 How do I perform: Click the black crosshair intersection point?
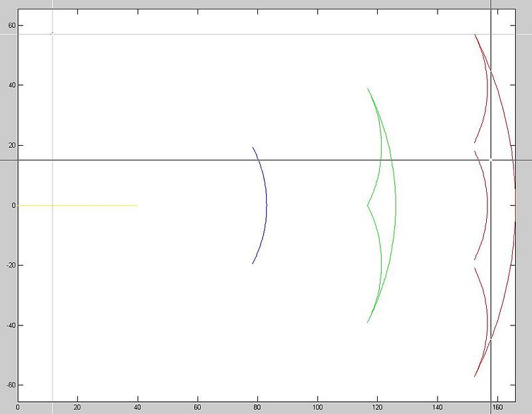[491, 160]
